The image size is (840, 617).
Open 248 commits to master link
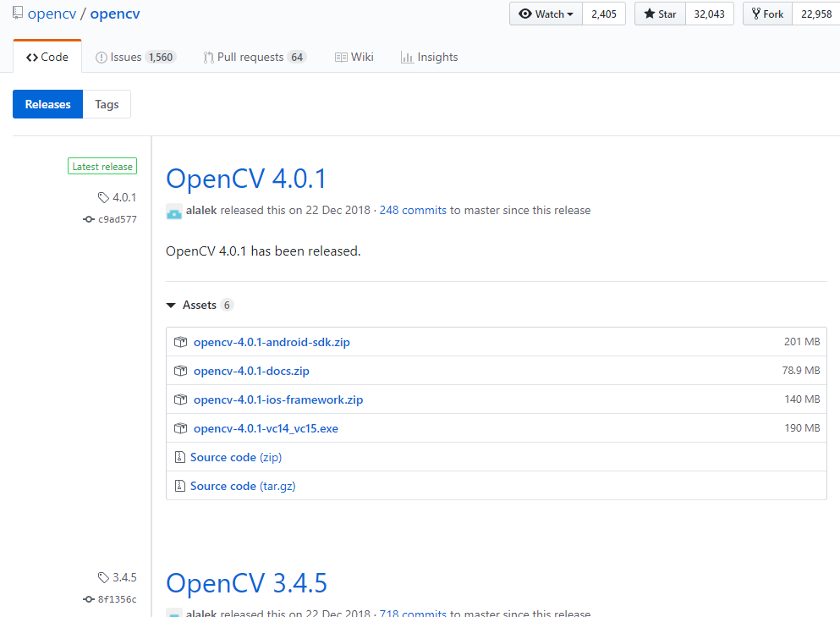point(413,210)
